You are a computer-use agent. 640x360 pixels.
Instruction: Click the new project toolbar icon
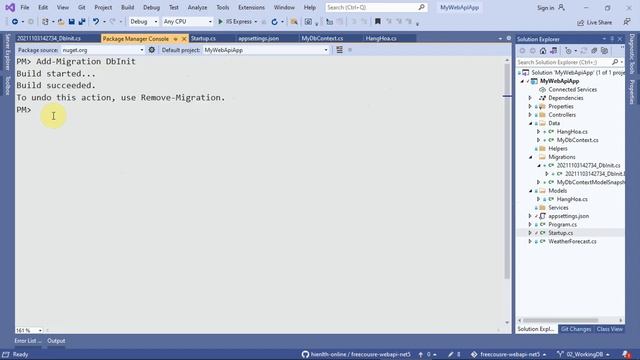click(x=45, y=22)
